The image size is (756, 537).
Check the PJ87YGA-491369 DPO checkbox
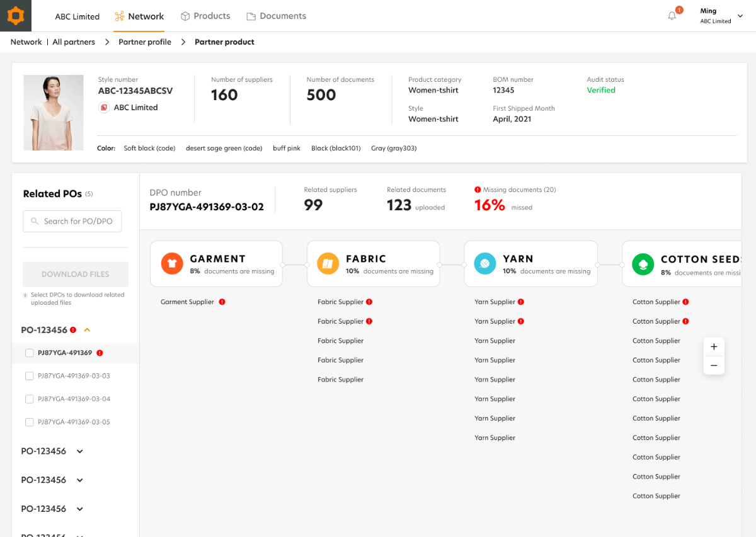tap(30, 353)
